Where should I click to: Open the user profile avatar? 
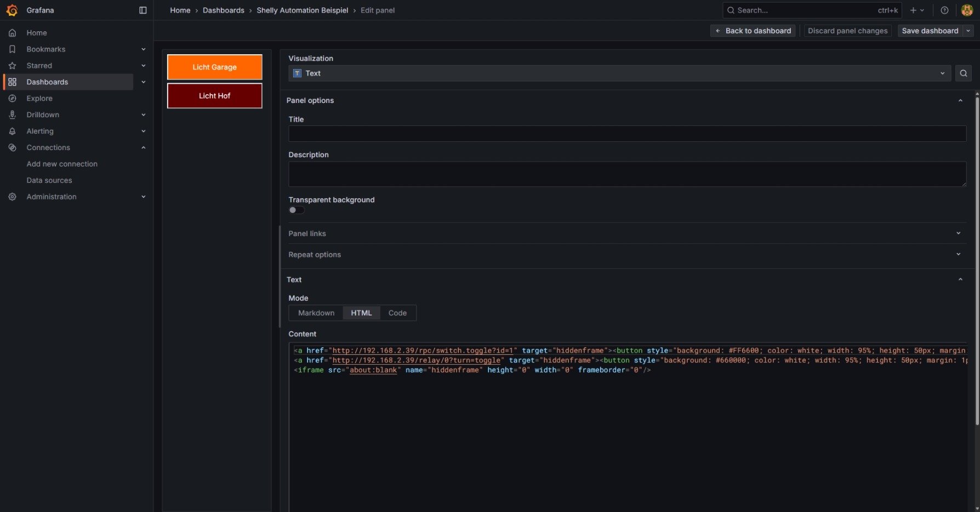point(967,10)
